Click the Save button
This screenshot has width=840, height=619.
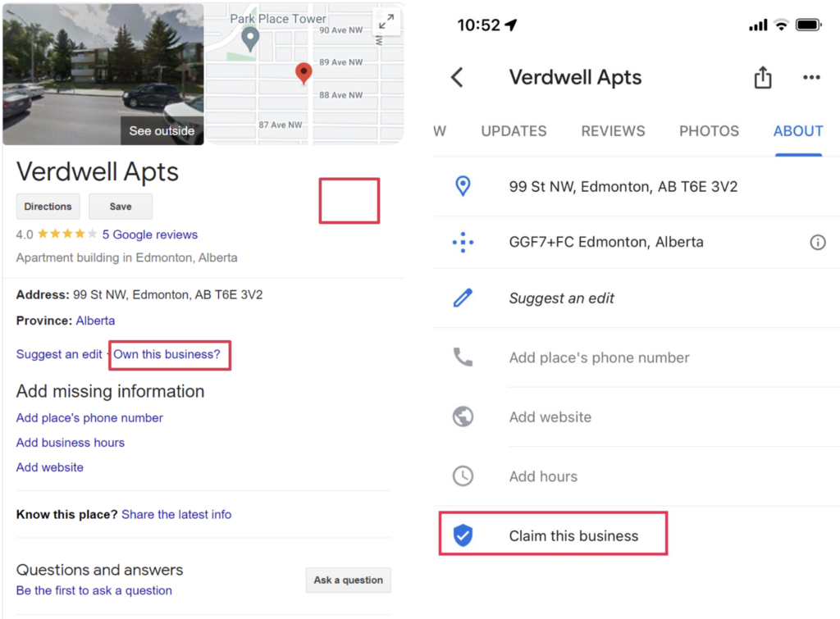(121, 207)
